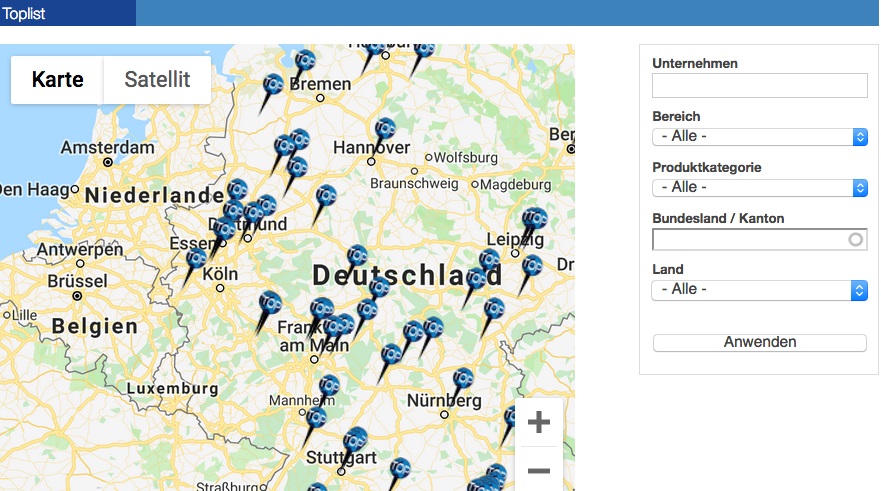This screenshot has height=491, width=881.
Task: Zoom out with the minus button
Action: pos(539,470)
